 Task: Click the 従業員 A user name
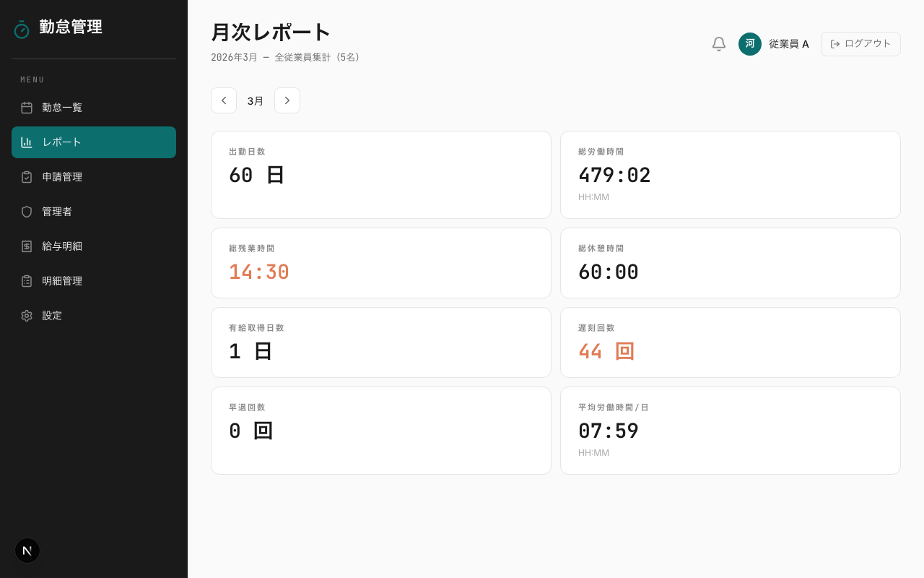pyautogui.click(x=788, y=44)
